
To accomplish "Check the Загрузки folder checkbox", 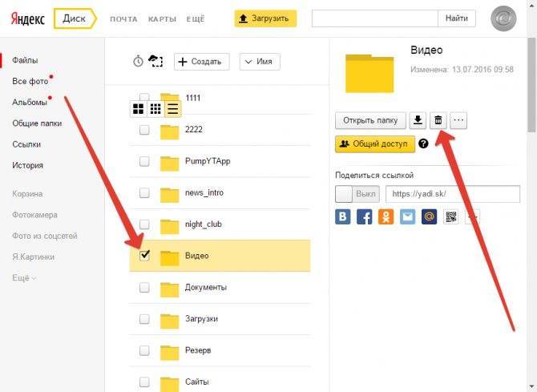I will pos(144,319).
